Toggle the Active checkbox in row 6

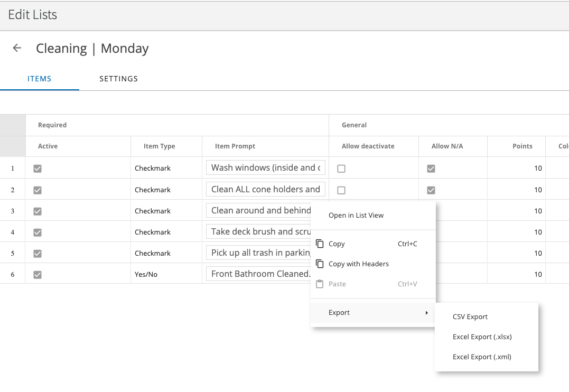pos(38,274)
